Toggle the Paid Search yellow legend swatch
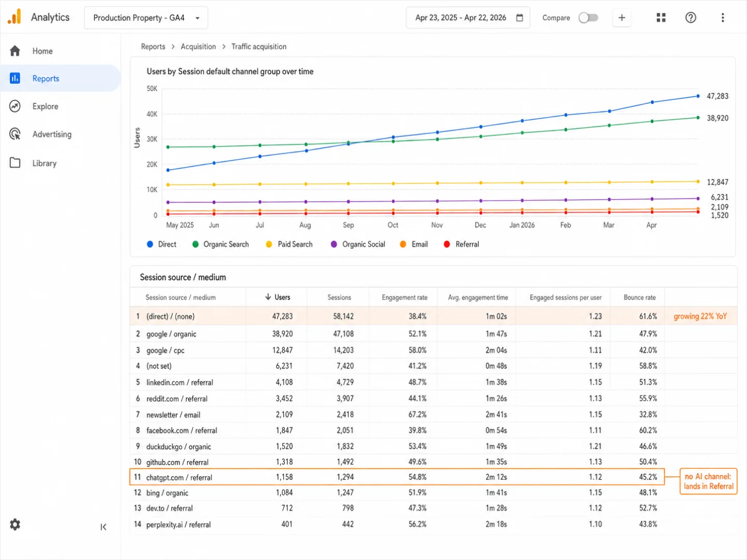 (269, 244)
